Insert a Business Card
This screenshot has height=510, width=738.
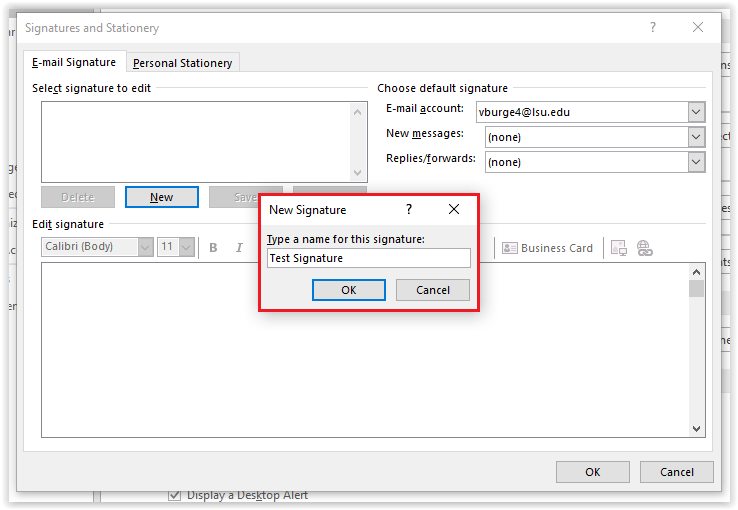click(547, 248)
